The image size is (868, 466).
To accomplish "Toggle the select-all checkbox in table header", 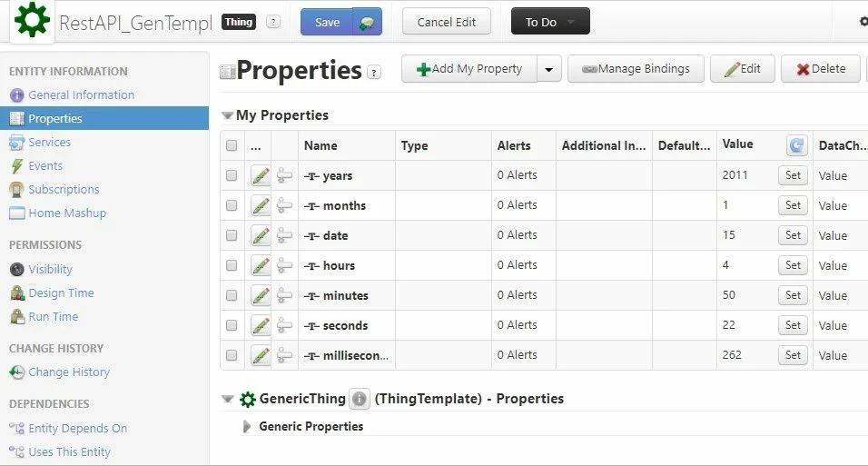I will (232, 145).
